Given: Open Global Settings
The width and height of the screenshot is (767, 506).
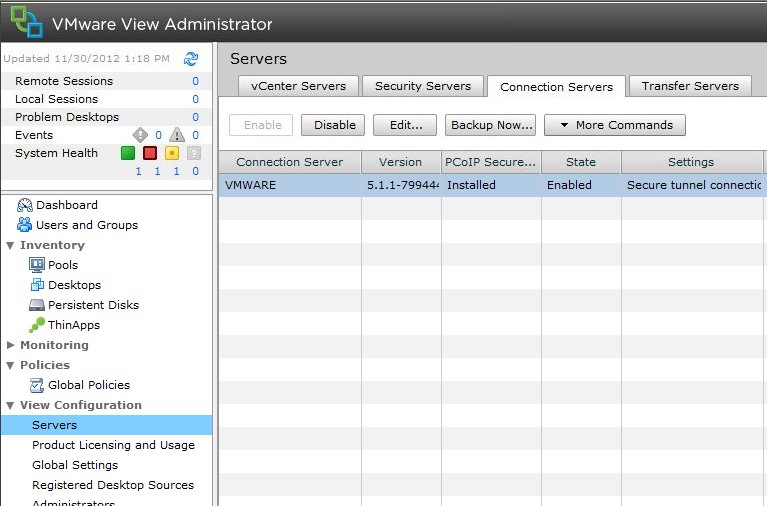Looking at the screenshot, I should (75, 465).
